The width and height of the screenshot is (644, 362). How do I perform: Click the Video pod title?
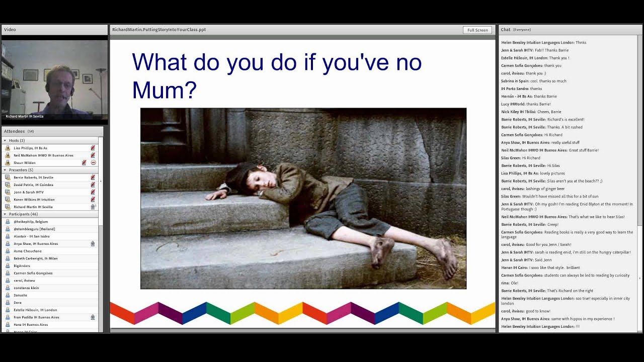(x=10, y=30)
